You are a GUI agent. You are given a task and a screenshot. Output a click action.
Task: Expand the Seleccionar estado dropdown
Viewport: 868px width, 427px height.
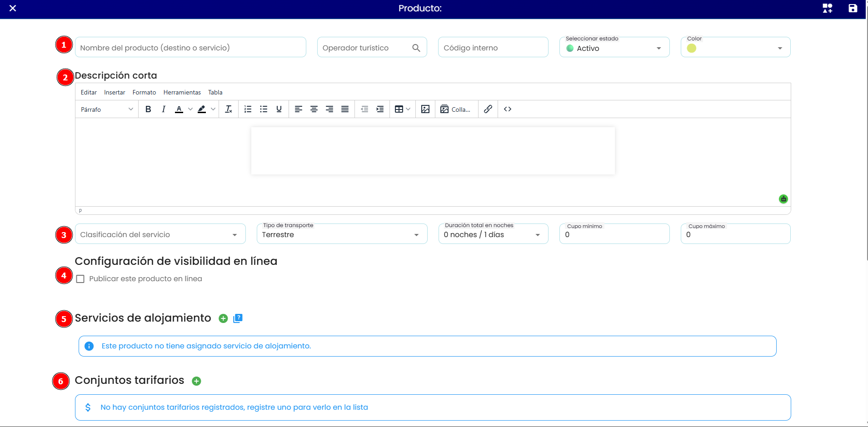[x=614, y=47]
